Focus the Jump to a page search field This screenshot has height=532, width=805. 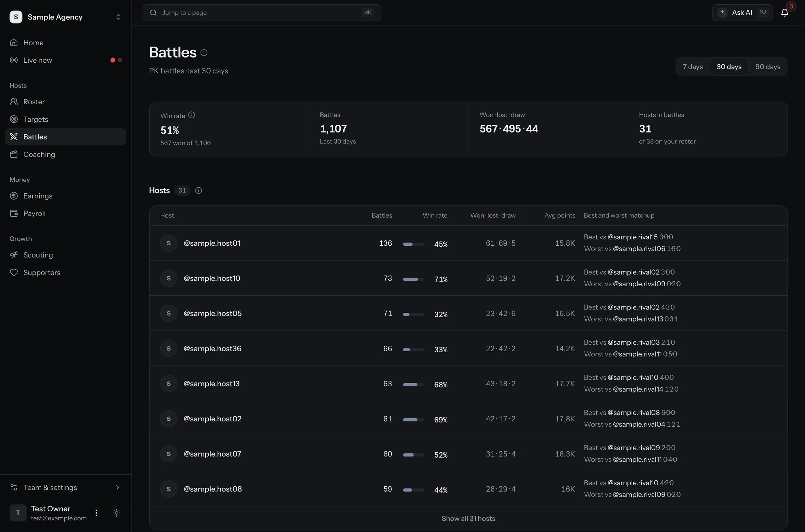[x=262, y=12]
